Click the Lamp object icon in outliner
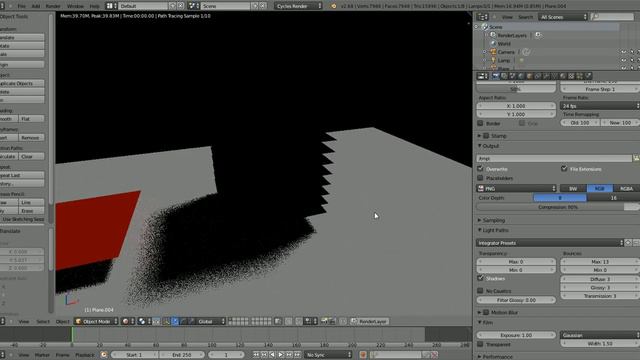This screenshot has height=360, width=640. [493, 60]
